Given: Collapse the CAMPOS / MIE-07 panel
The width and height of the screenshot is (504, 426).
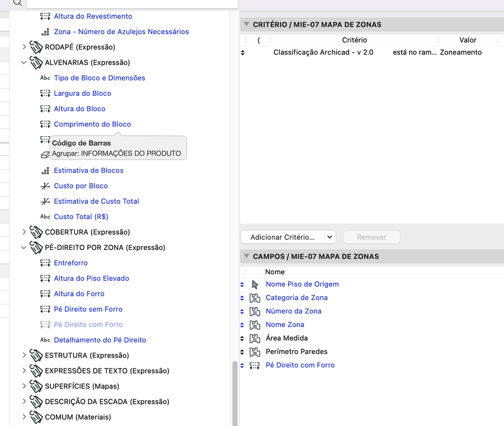Looking at the screenshot, I should click(247, 256).
